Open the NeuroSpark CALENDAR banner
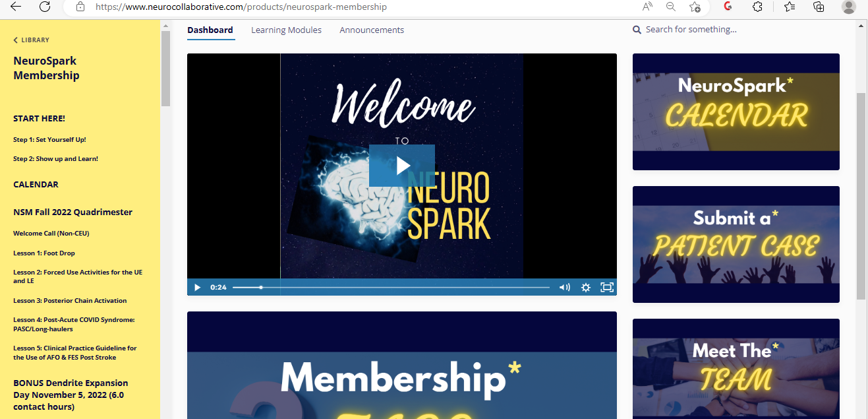Screen dimensions: 868x419 click(x=736, y=112)
